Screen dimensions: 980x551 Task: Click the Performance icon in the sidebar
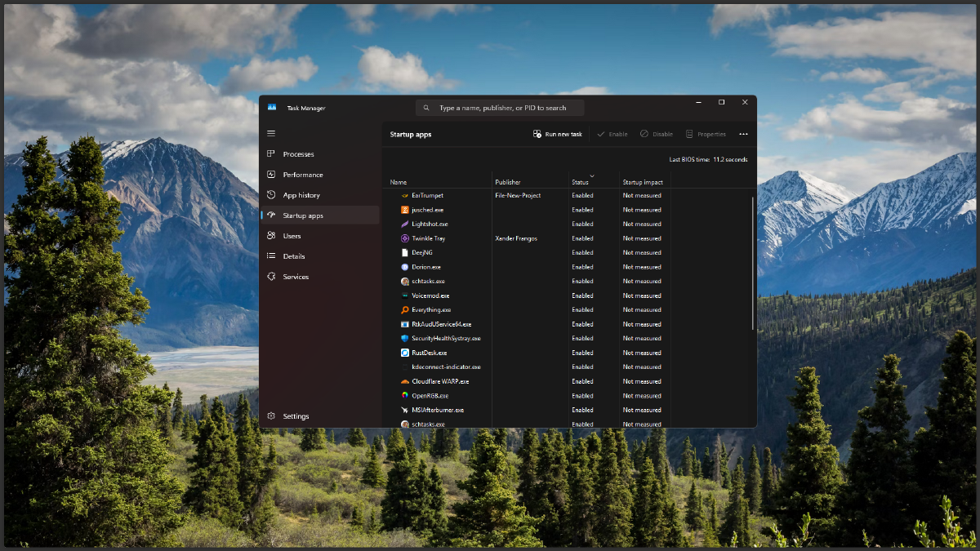click(x=271, y=175)
